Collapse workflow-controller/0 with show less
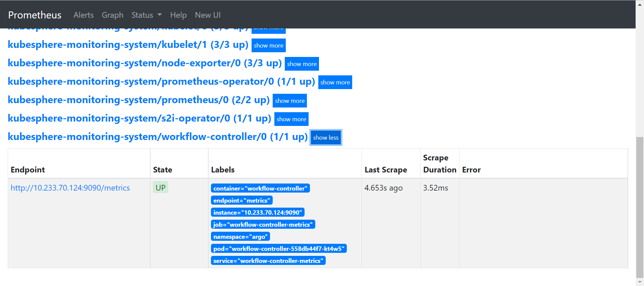Screen dimensions: 644x286 pyautogui.click(x=326, y=138)
